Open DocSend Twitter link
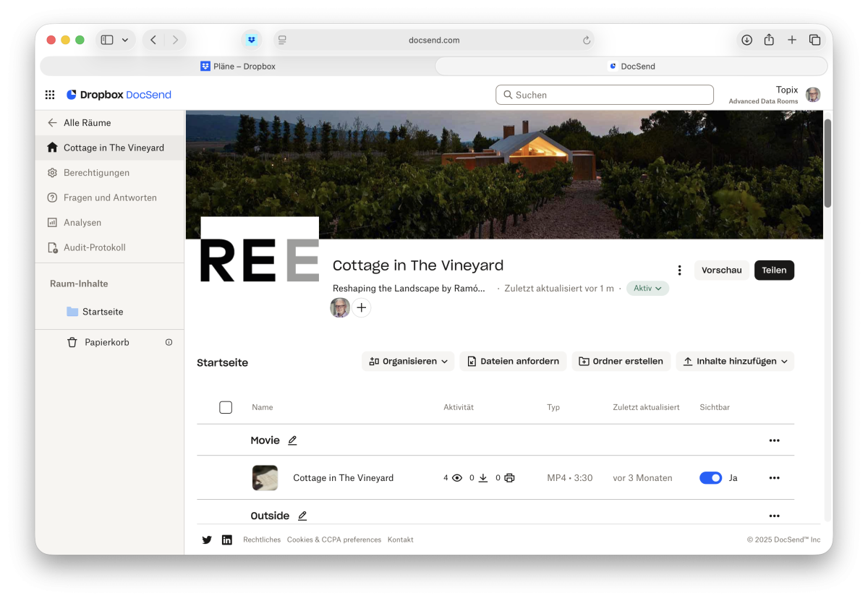Image resolution: width=868 pixels, height=601 pixels. (x=207, y=540)
